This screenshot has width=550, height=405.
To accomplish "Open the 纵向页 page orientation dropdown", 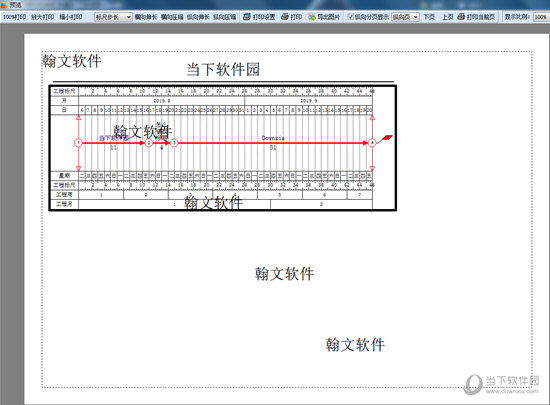I will tap(405, 17).
